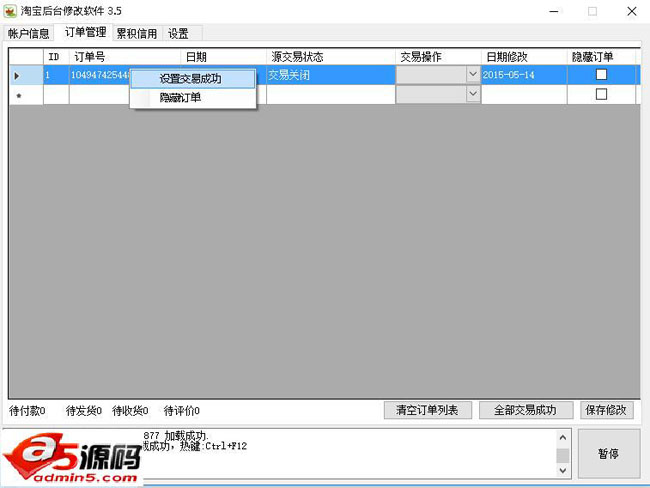Click the 隐藏订单 column header

click(x=601, y=57)
